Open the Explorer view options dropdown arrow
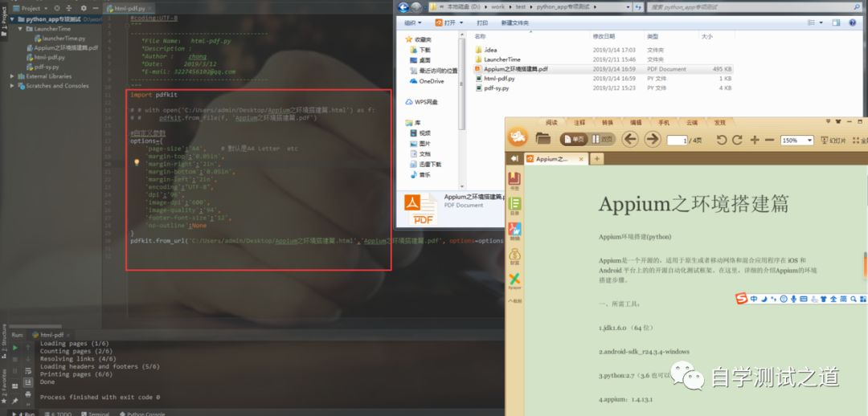Viewport: 868px width, 416px height. point(821,22)
